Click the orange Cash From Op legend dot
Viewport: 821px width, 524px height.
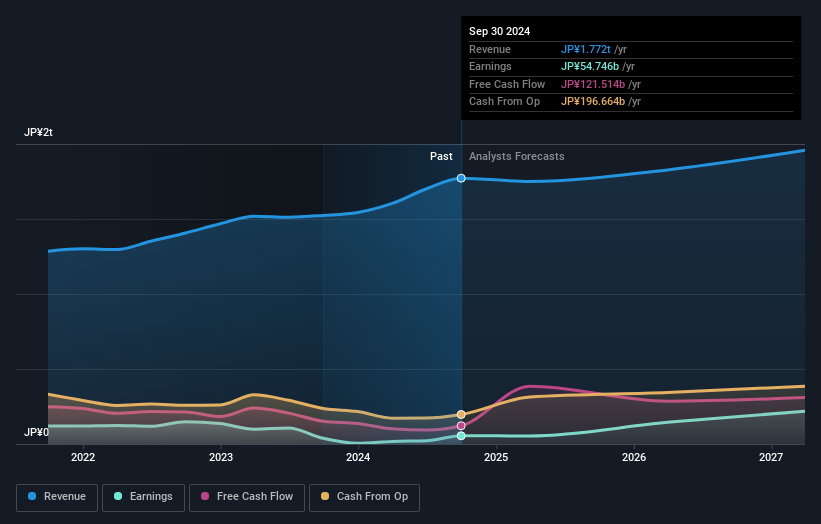pyautogui.click(x=326, y=497)
